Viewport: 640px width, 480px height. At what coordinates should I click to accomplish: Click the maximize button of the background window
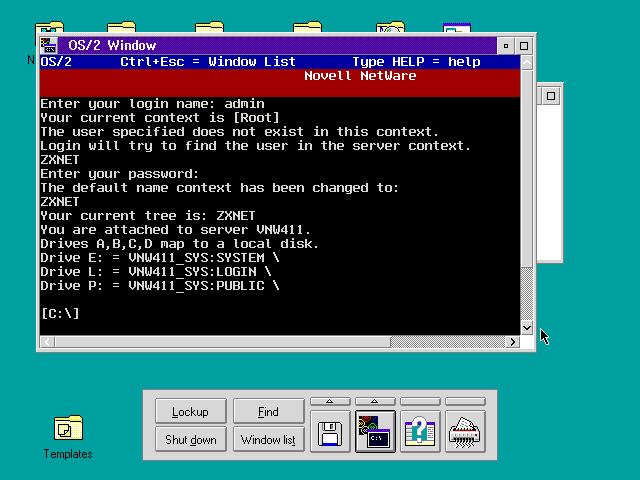click(551, 96)
